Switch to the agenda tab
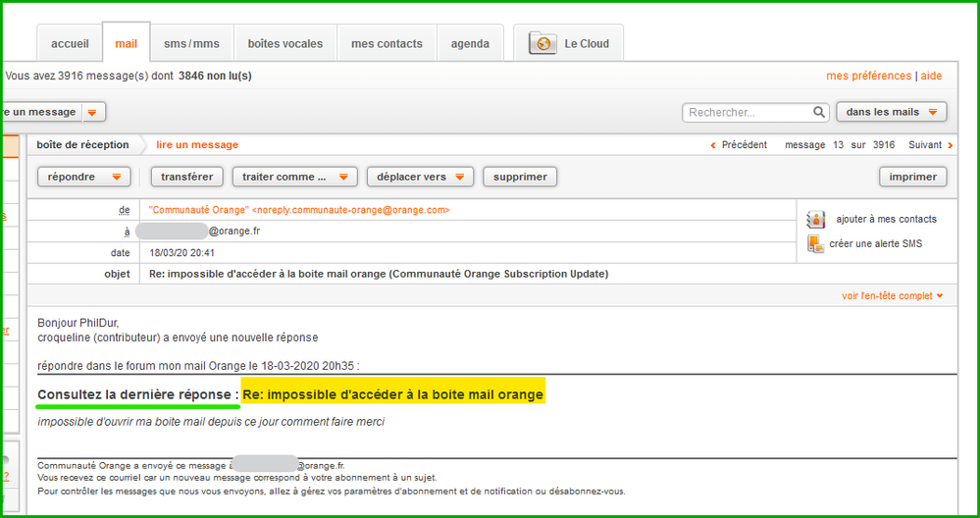 pyautogui.click(x=470, y=44)
